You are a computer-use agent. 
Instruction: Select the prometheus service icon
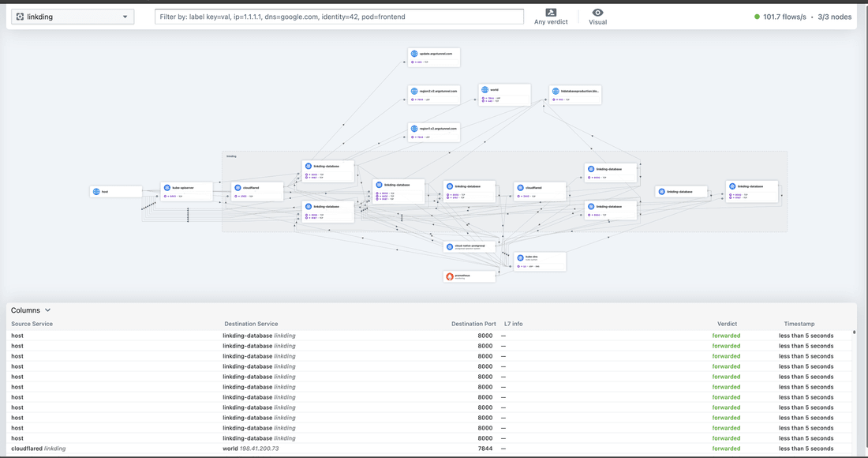[x=450, y=276]
